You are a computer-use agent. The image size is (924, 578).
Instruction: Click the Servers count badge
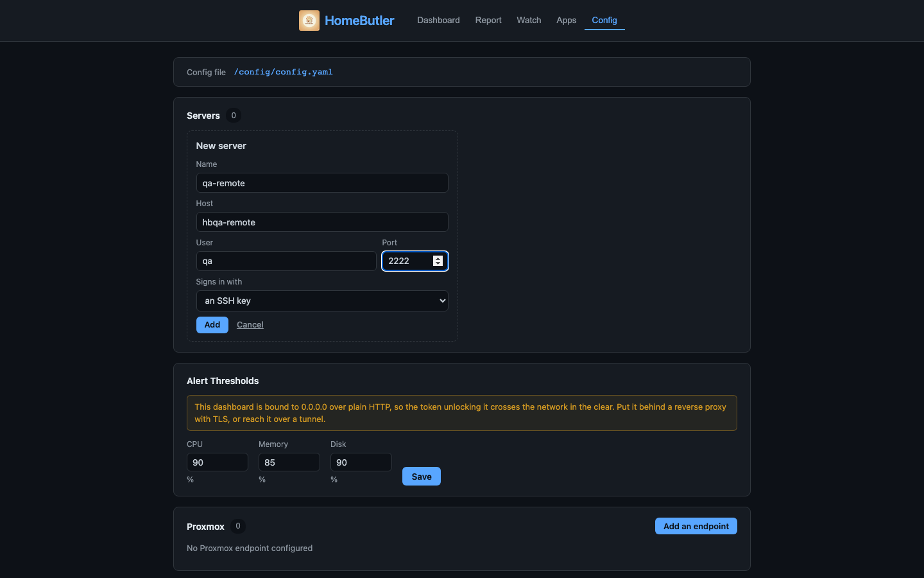(x=234, y=116)
